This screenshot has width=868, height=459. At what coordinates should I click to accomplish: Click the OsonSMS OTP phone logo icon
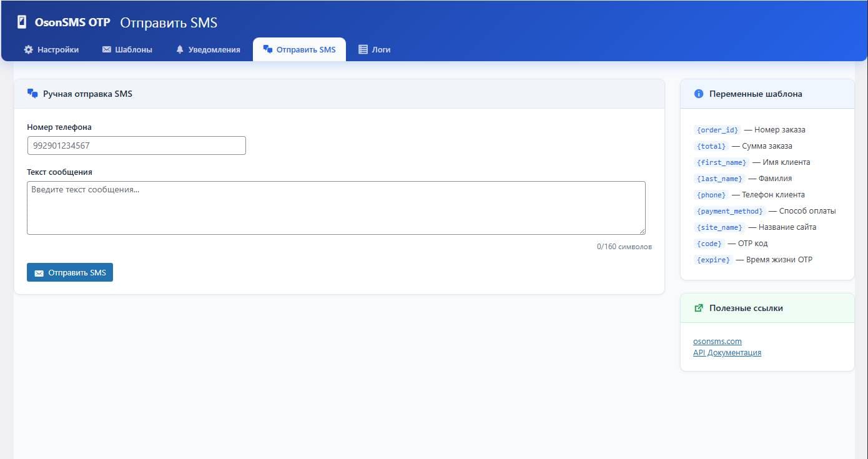pyautogui.click(x=22, y=22)
